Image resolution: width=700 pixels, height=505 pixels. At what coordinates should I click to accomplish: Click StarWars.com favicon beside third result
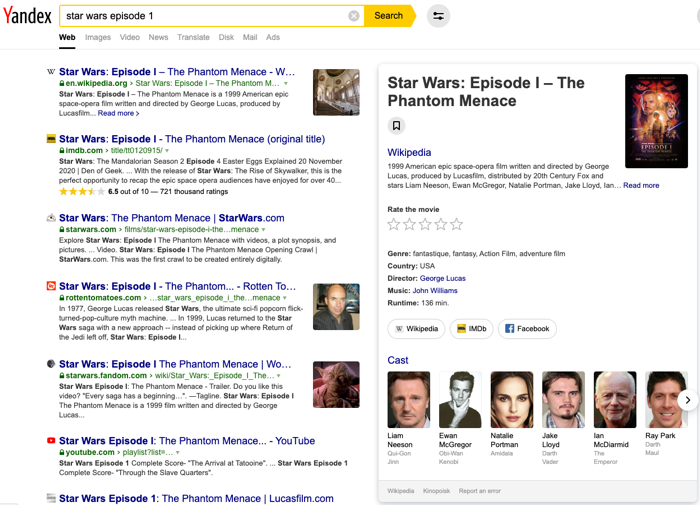point(51,217)
